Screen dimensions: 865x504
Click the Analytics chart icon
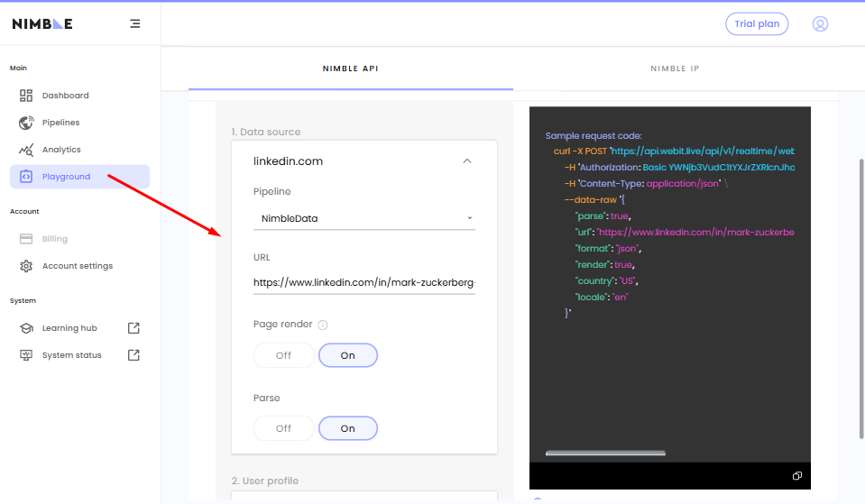tap(26, 150)
